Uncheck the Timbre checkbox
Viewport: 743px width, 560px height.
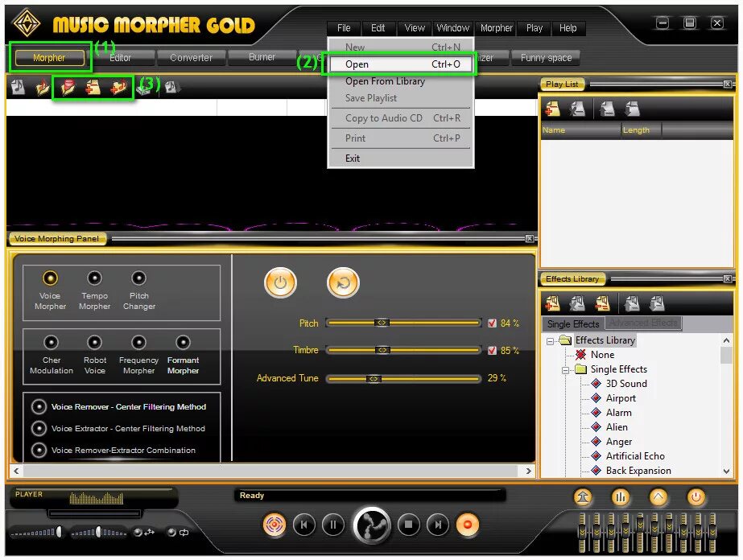click(492, 350)
